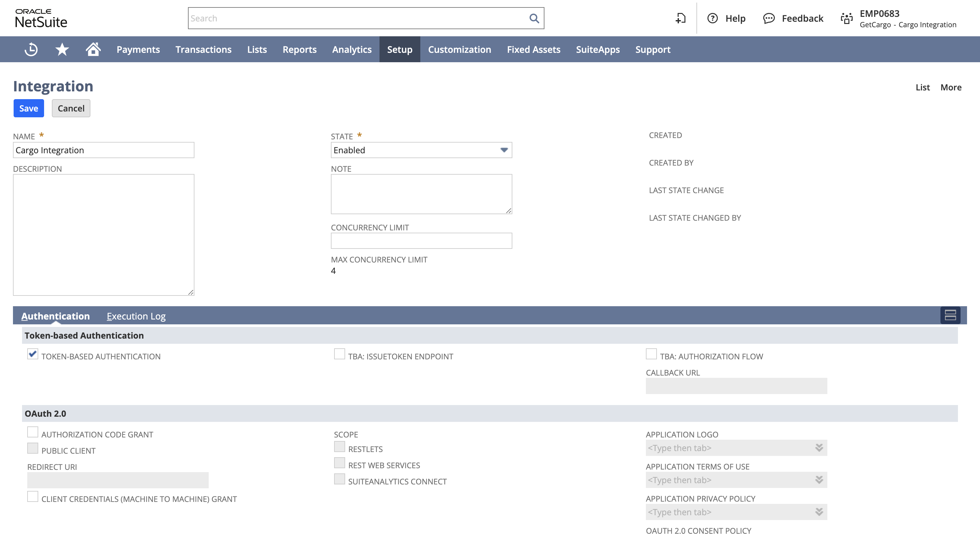Click the Feedback speech bubble icon

769,18
